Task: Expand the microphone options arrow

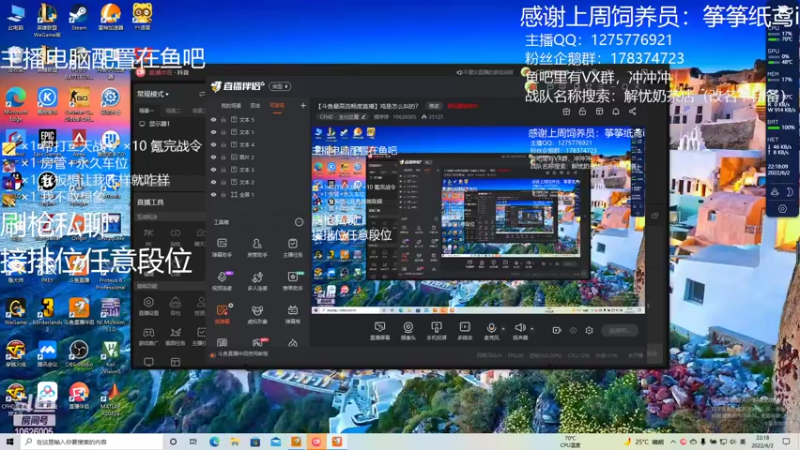Action: click(x=504, y=329)
